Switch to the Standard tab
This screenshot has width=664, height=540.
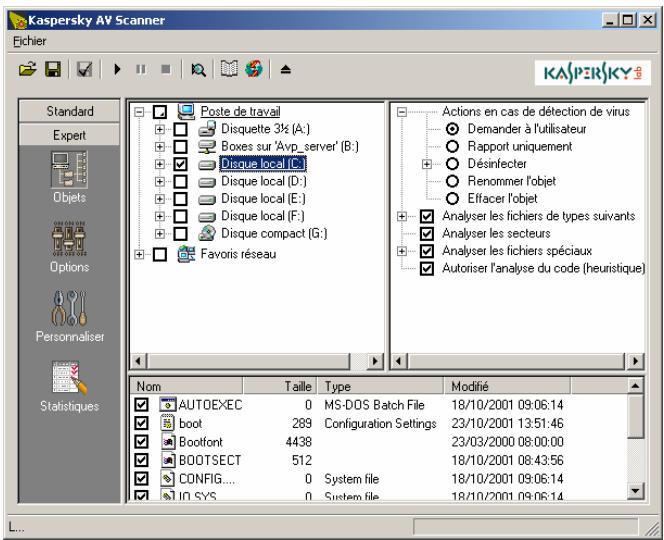point(69,111)
